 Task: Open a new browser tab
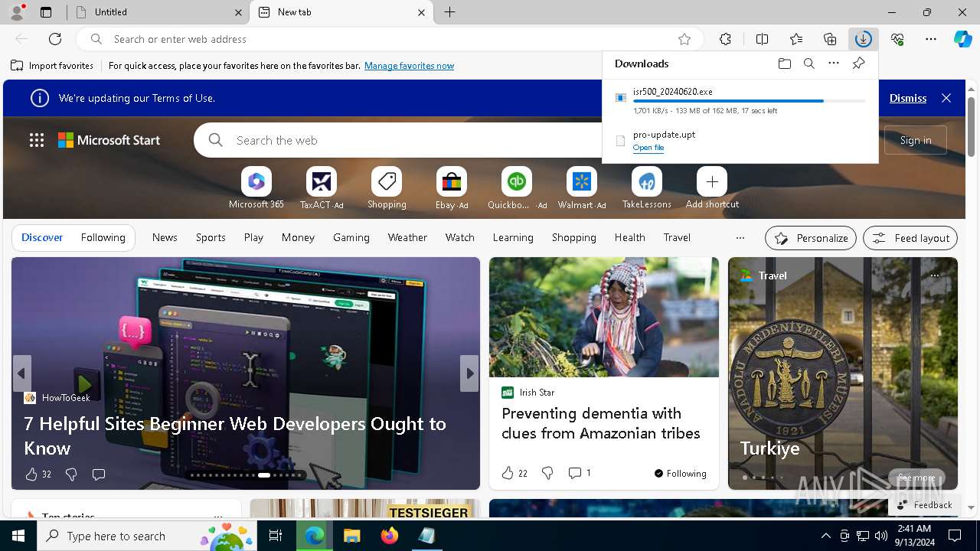pyautogui.click(x=450, y=12)
